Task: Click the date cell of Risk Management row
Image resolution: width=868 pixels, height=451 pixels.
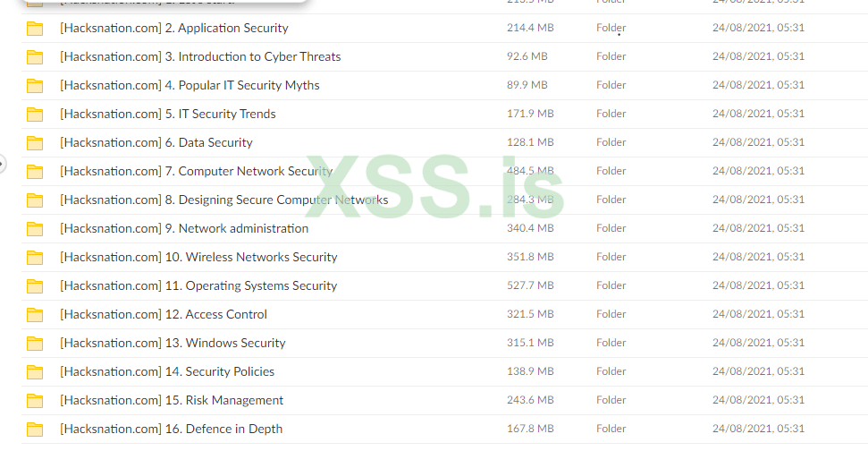Action: coord(758,401)
